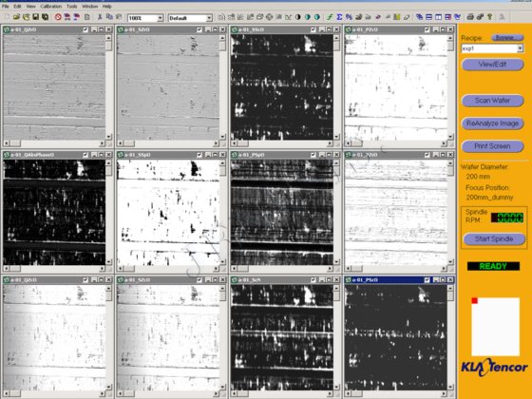Click the Print Screen button
Screen dimensions: 532x399
493,146
